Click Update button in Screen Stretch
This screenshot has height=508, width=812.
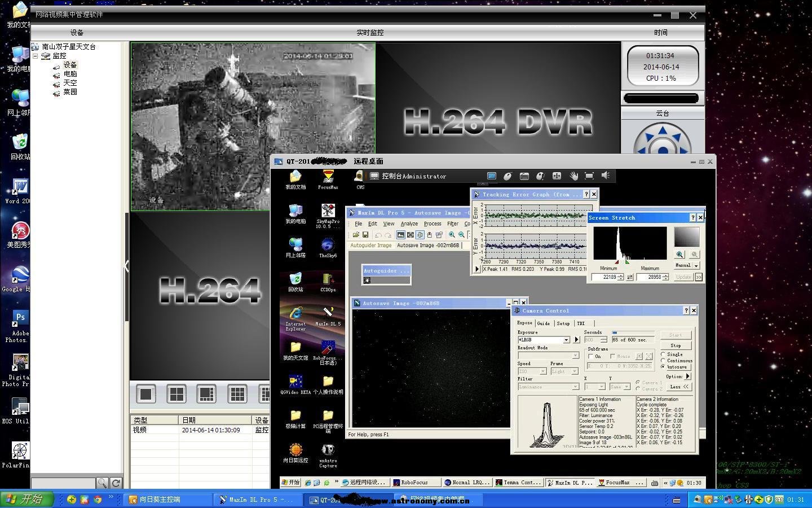pyautogui.click(x=683, y=277)
